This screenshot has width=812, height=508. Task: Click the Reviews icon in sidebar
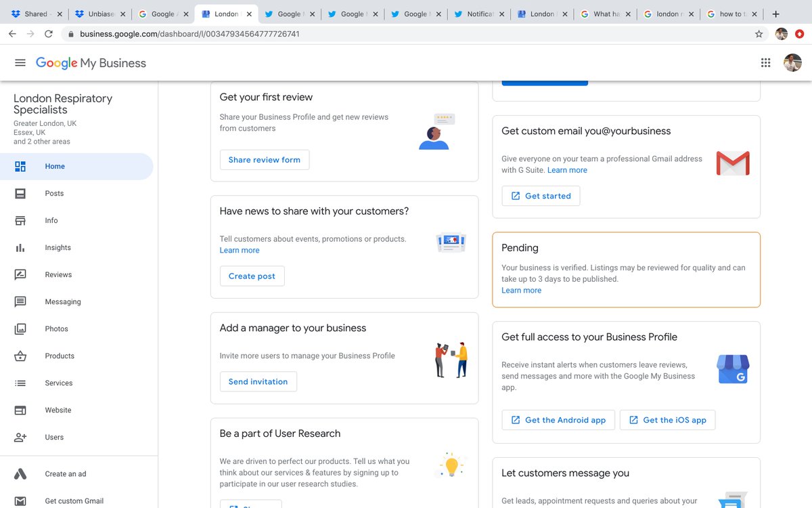(20, 274)
